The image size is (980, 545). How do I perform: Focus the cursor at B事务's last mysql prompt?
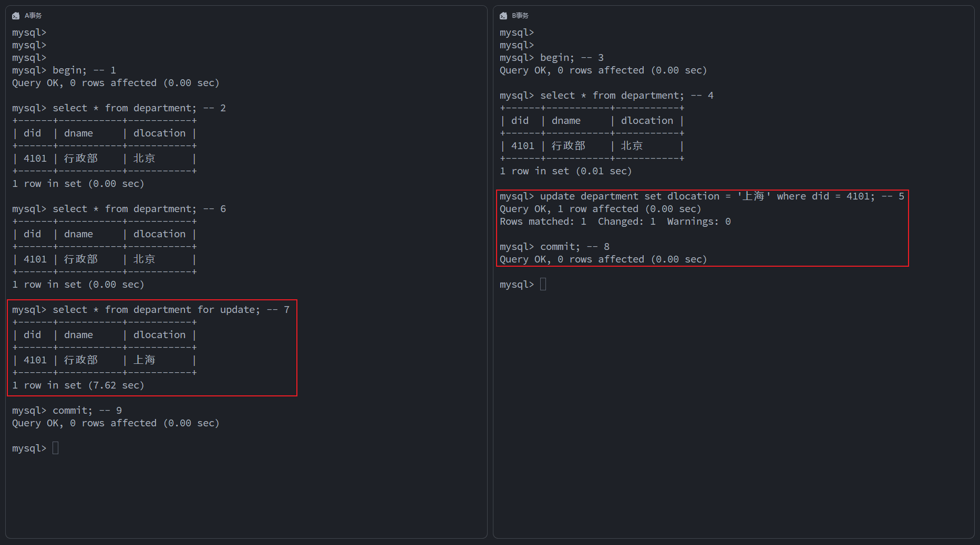coord(543,285)
